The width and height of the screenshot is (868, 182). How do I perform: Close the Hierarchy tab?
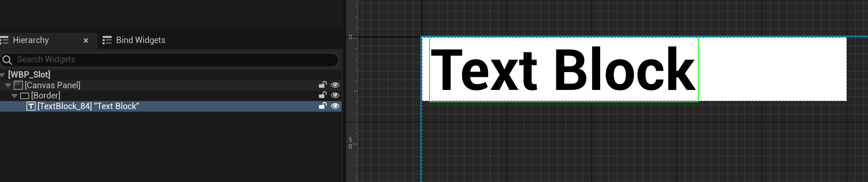coord(86,40)
